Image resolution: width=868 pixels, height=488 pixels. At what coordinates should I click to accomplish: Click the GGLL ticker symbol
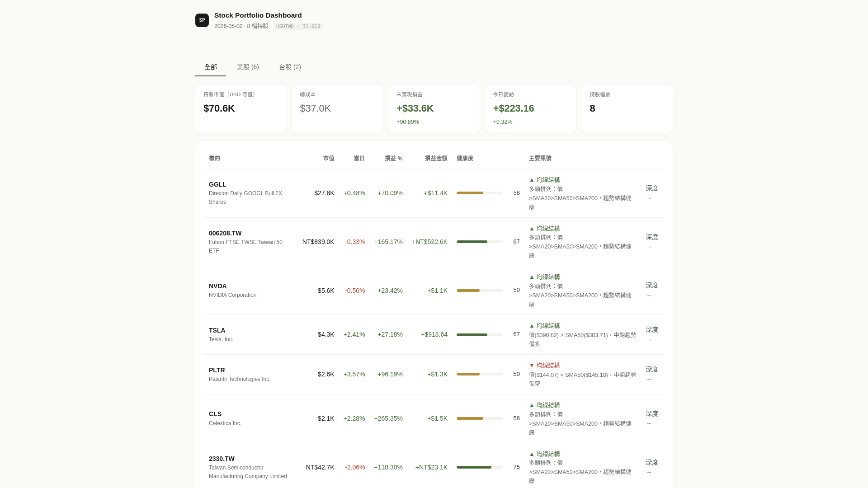pyautogui.click(x=217, y=184)
